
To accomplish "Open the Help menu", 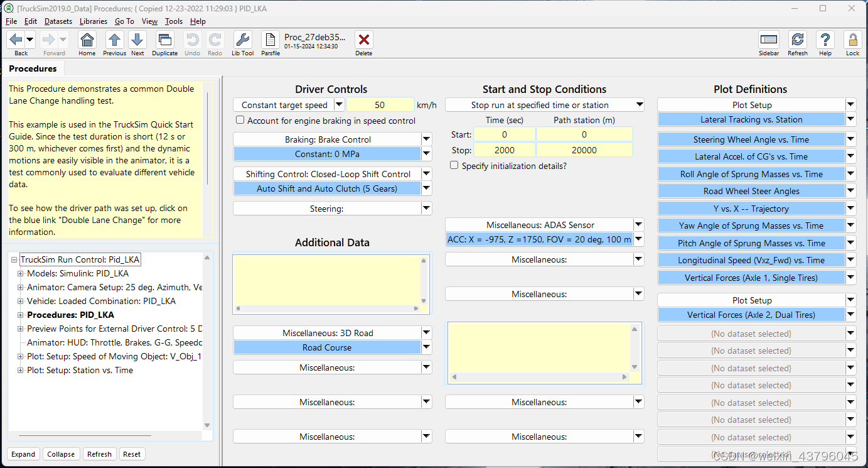I will pyautogui.click(x=198, y=21).
